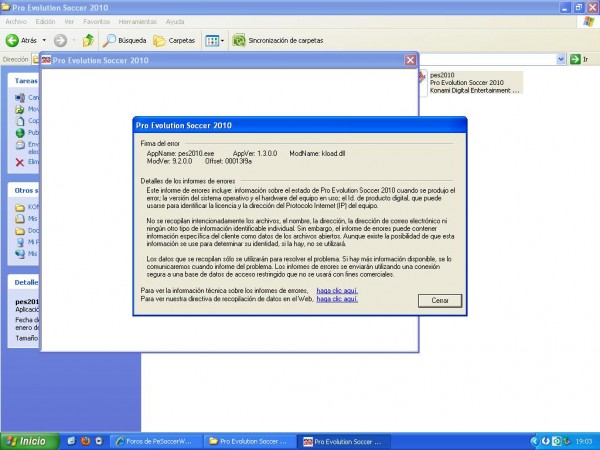Click the Atrás back arrow in Explorer
The height and width of the screenshot is (450, 600).
click(21, 40)
